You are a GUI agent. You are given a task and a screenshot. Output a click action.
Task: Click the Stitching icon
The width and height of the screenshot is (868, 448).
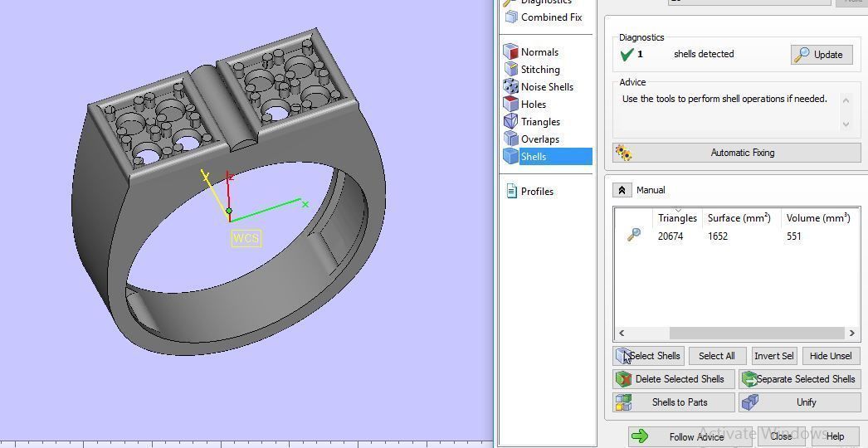pyautogui.click(x=510, y=69)
